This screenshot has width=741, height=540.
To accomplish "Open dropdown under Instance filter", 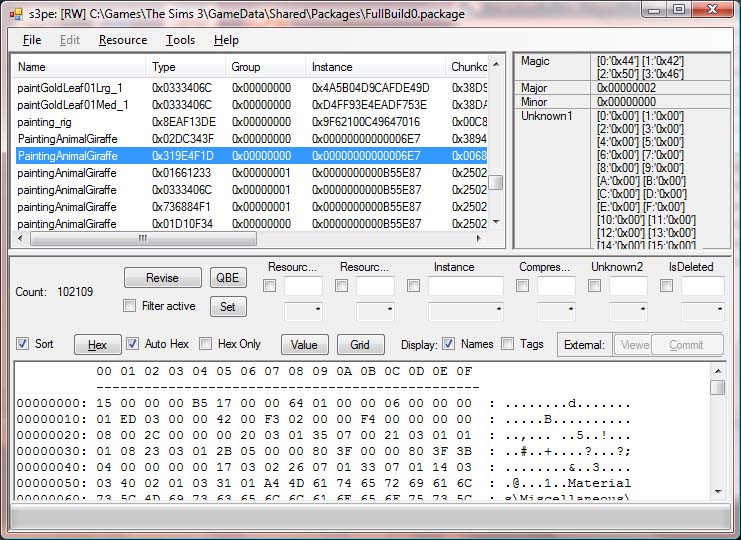I will pos(465,311).
